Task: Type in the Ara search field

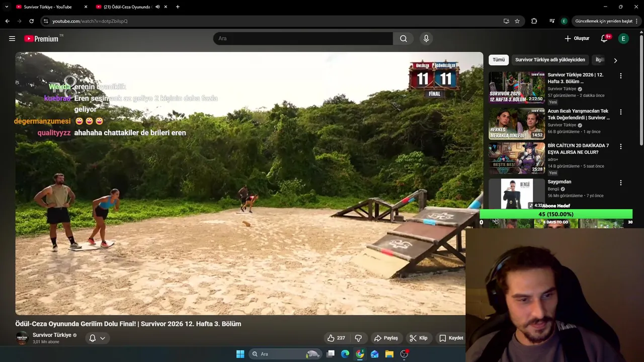Action: click(303, 39)
